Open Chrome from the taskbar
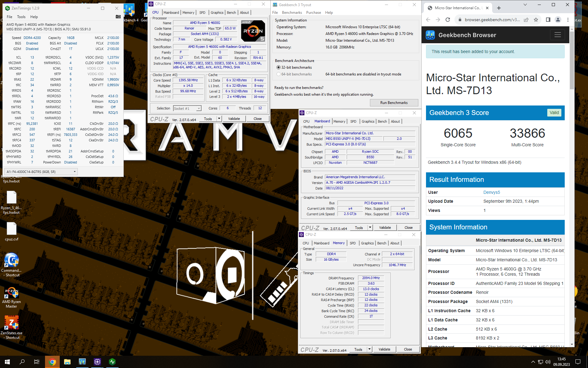588x368 pixels. 52,362
